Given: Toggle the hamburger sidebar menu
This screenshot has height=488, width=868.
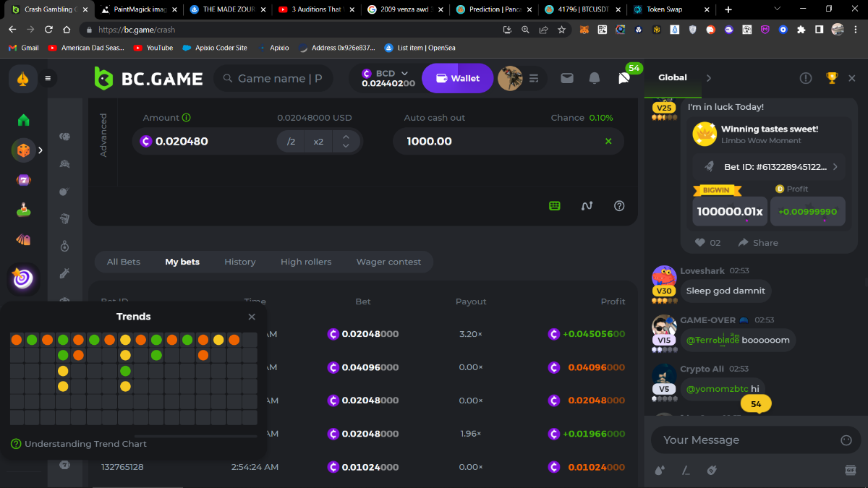Looking at the screenshot, I should 48,78.
